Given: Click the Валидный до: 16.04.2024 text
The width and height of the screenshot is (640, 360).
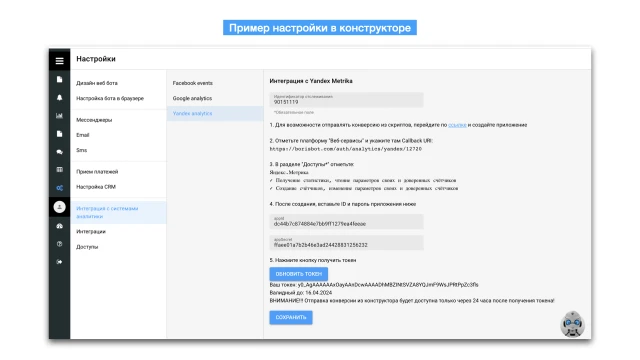Looking at the screenshot, I should click(300, 293).
